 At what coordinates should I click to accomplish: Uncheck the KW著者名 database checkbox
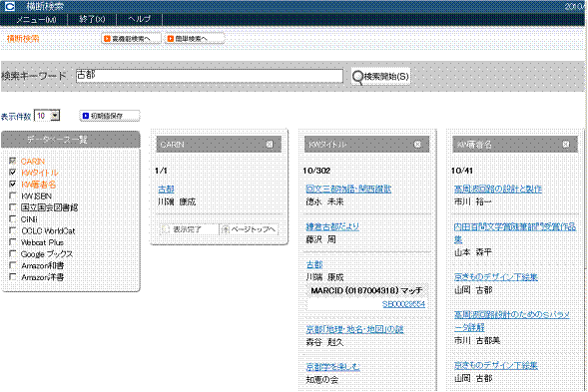[x=13, y=184]
